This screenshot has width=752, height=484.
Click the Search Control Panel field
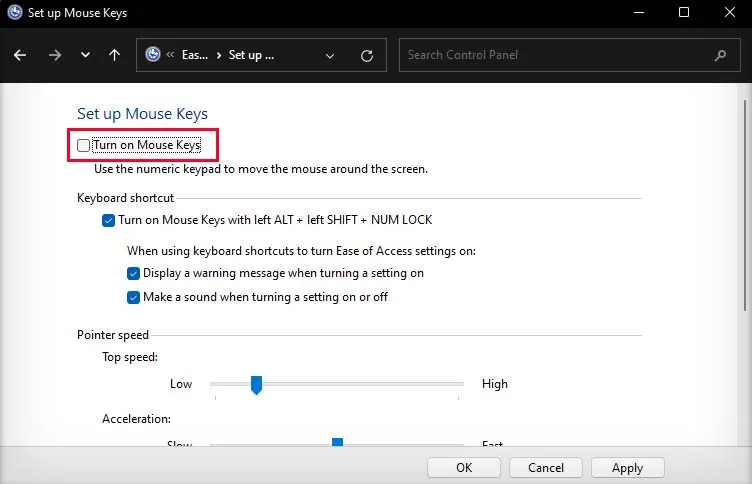click(x=555, y=55)
